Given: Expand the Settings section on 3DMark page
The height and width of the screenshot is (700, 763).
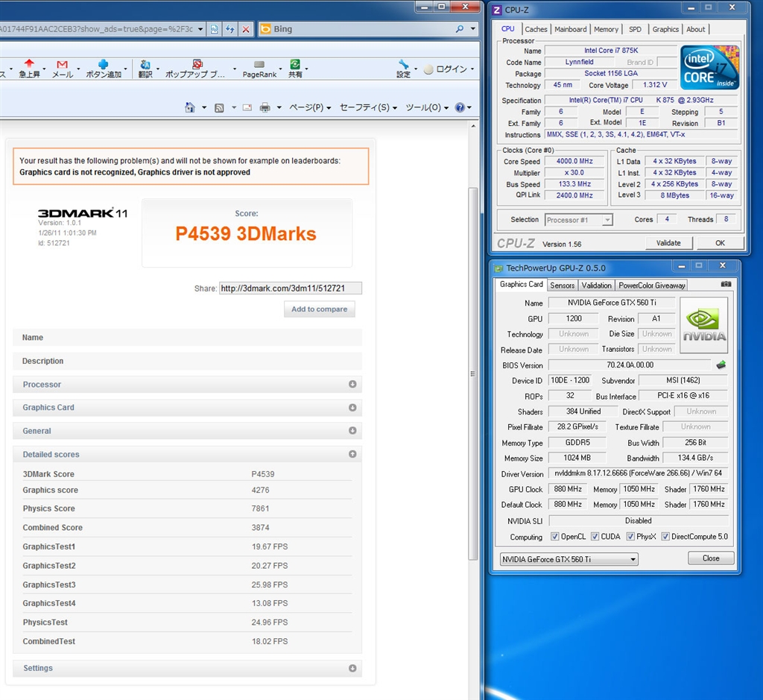Looking at the screenshot, I should tap(352, 669).
